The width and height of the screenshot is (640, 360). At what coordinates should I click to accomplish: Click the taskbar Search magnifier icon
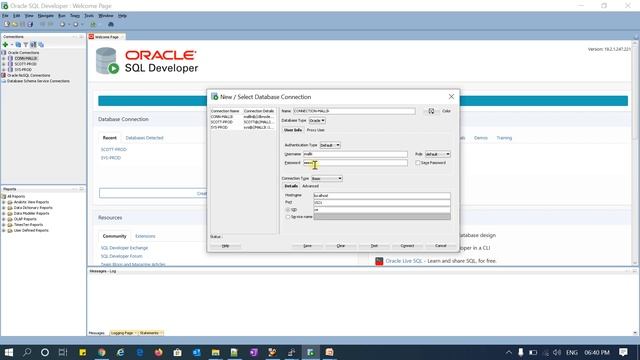click(x=27, y=352)
